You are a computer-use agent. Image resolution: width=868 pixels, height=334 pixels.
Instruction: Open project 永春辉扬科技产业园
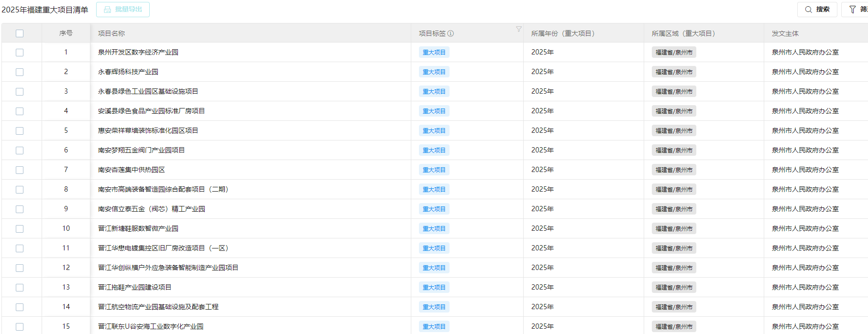[x=128, y=72]
